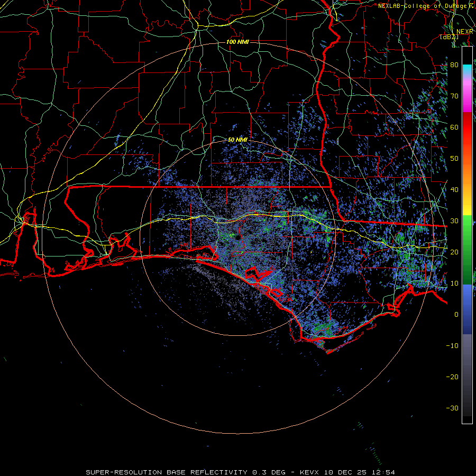Select the -30 value on the dBZ scale

pos(452,408)
